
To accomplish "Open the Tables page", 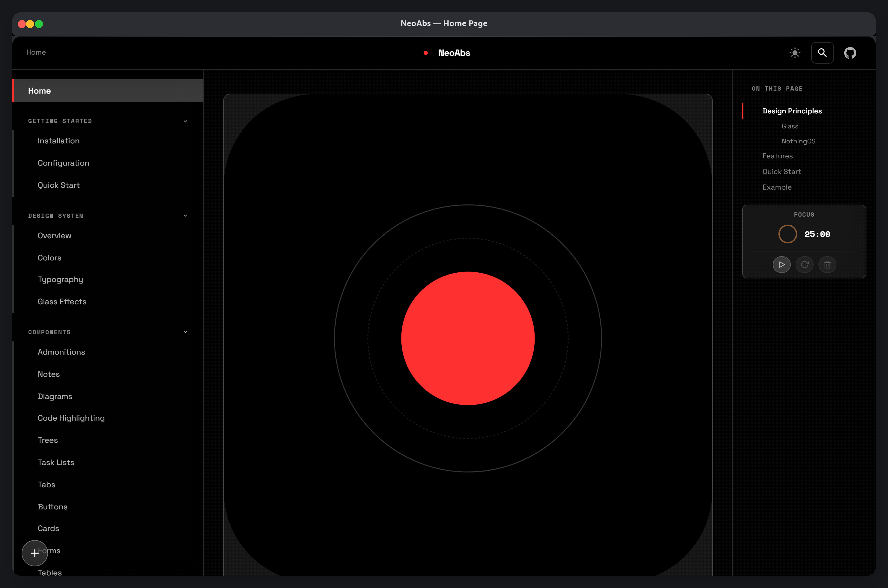I will [49, 573].
